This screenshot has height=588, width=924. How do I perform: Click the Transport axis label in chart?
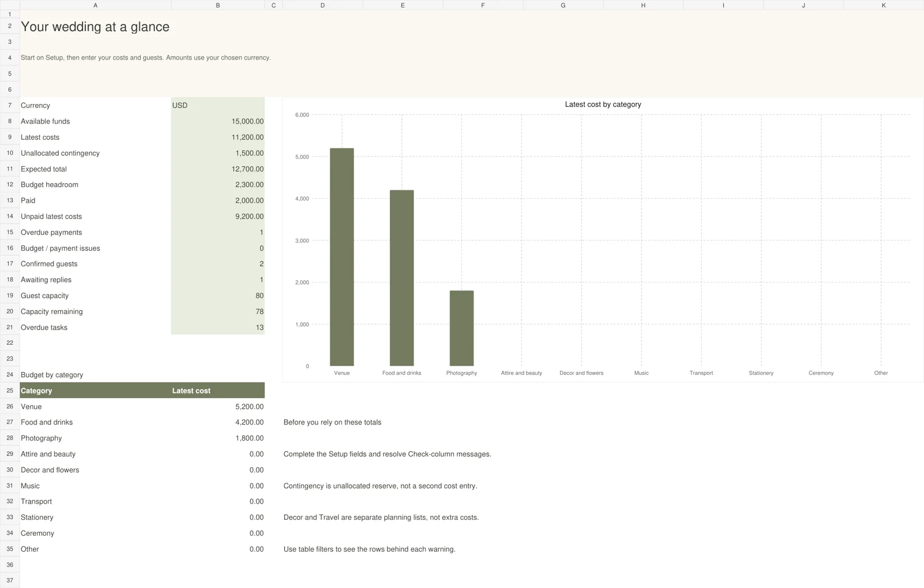point(701,373)
